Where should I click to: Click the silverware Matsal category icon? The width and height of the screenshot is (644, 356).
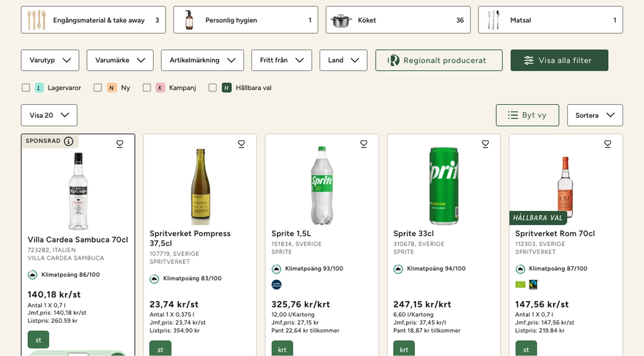[494, 20]
